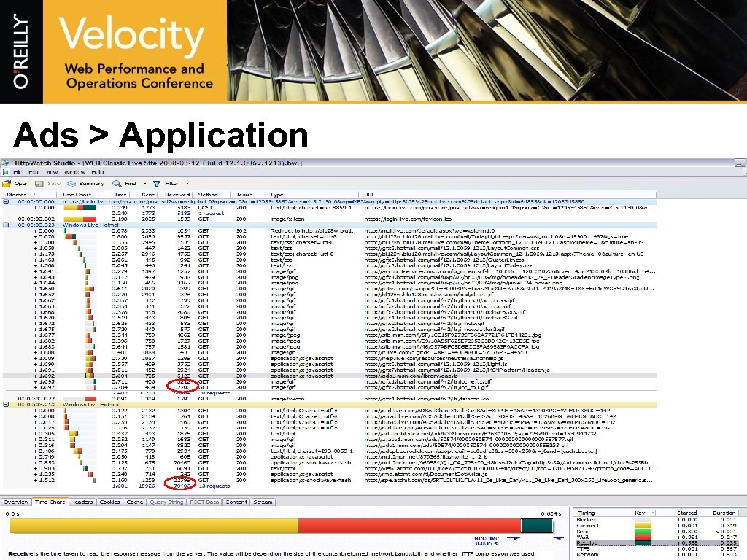
Task: Open the Help menu
Action: [x=97, y=172]
